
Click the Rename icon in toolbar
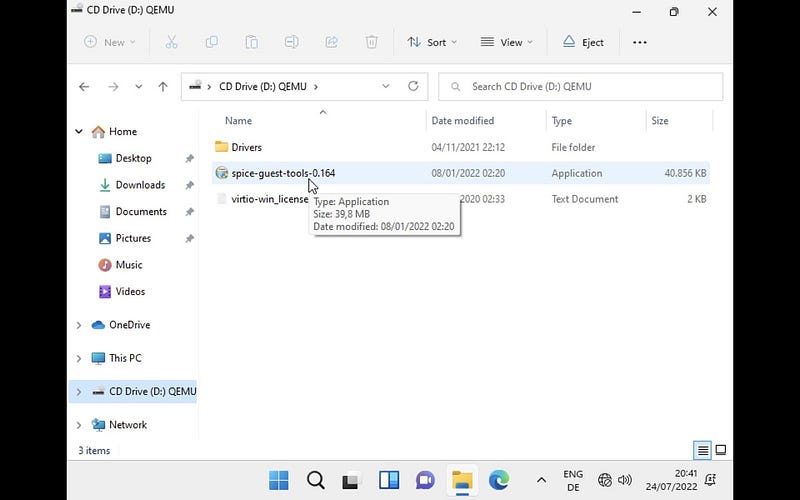pos(291,42)
